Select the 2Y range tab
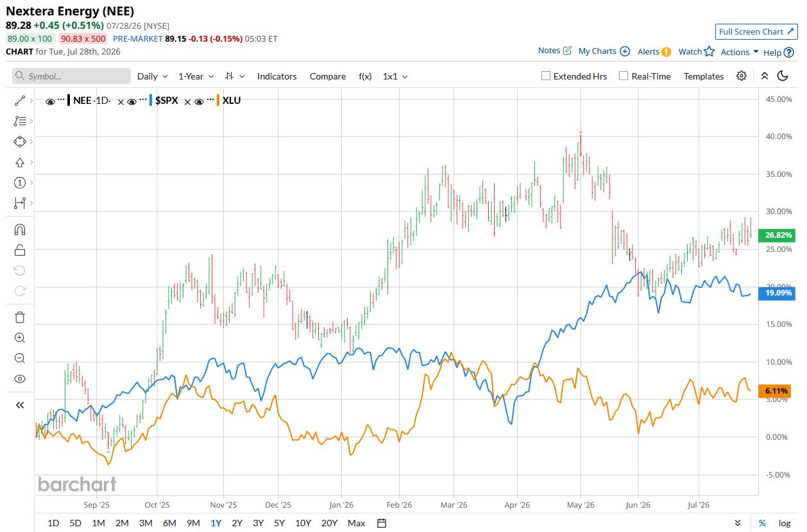 pyautogui.click(x=237, y=523)
